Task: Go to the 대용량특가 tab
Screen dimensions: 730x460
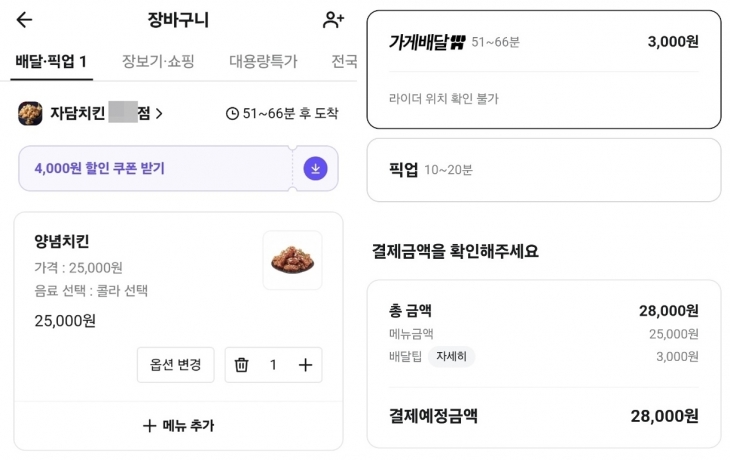Action: 263,61
